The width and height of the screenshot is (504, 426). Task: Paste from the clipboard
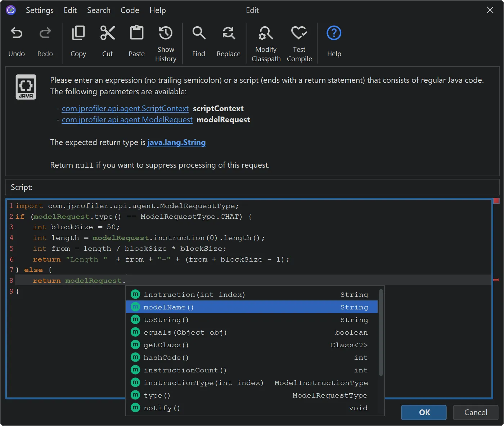pos(136,41)
